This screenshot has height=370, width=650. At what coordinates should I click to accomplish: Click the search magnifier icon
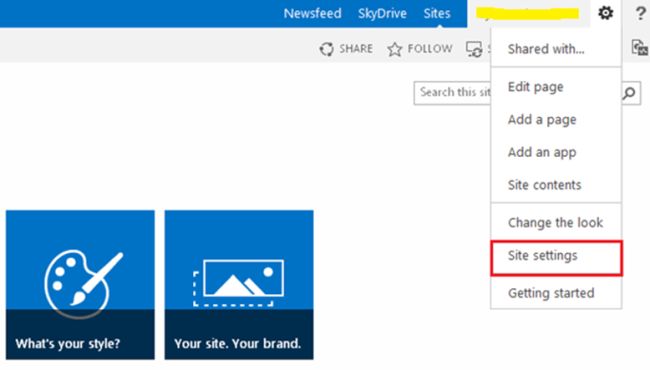[x=629, y=93]
